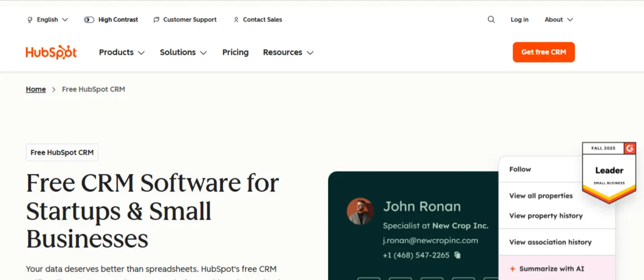The image size is (644, 280).
Task: Select View association history
Action: pos(550,242)
